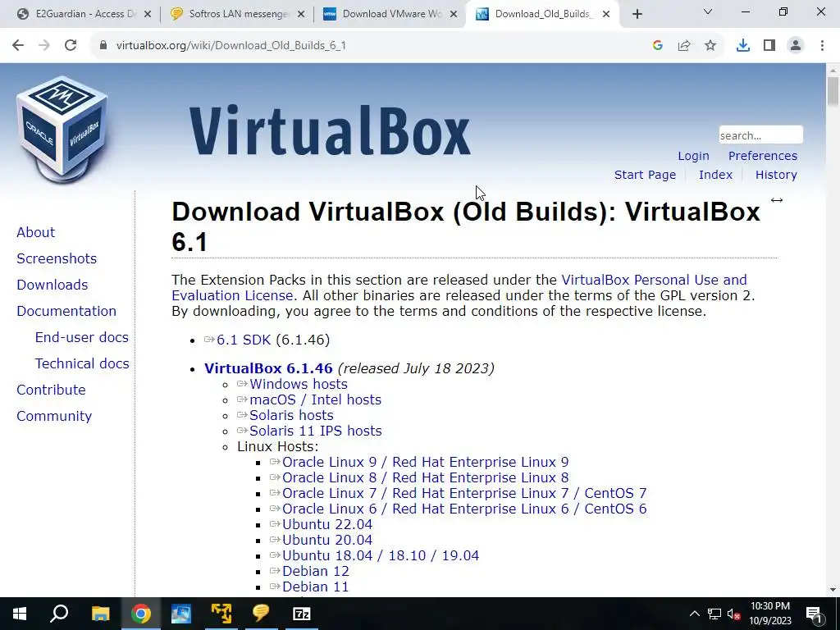This screenshot has height=630, width=840.
Task: Download the macOS / Intel hosts build
Action: [315, 399]
